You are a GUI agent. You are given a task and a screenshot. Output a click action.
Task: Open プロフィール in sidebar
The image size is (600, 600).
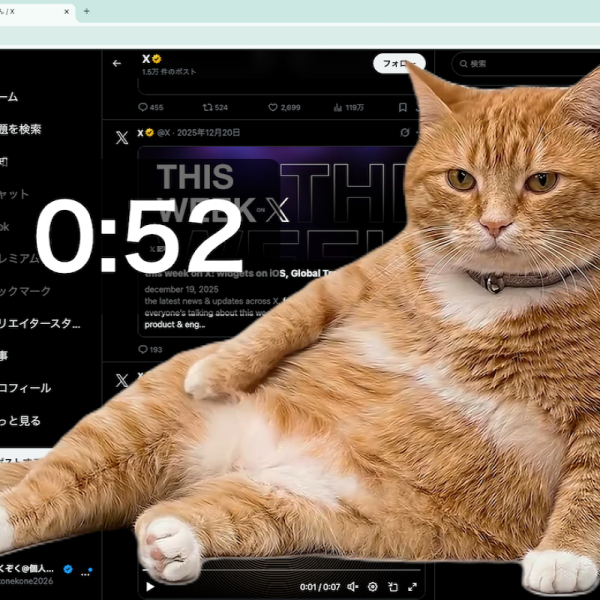[25, 388]
